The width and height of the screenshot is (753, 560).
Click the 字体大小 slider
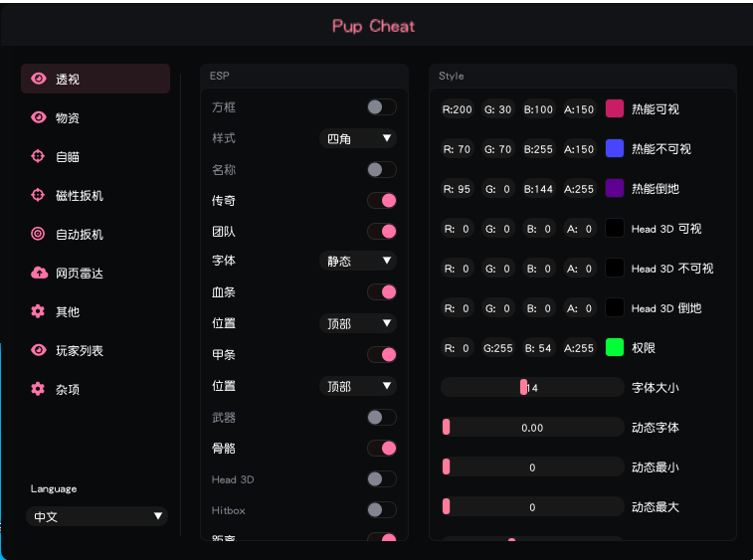[531, 387]
